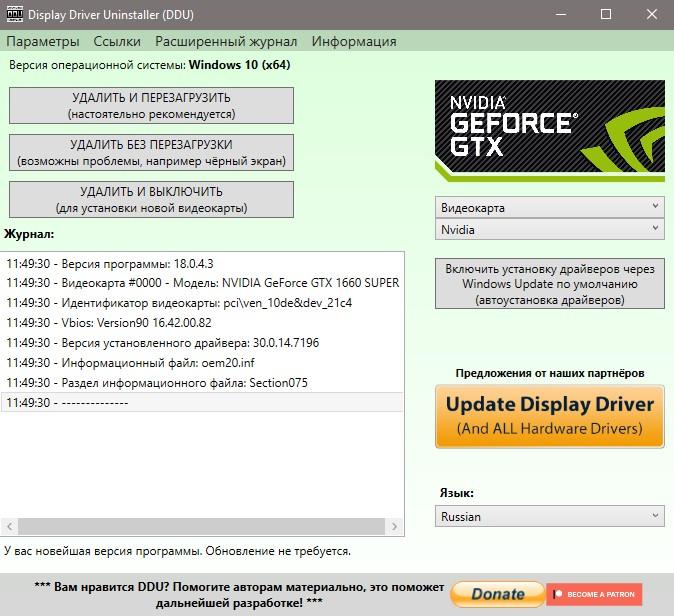
Task: Click УДАЛИТЬ БЕЗ ПЕРЕЗАГРУЗКИ button
Action: [151, 153]
